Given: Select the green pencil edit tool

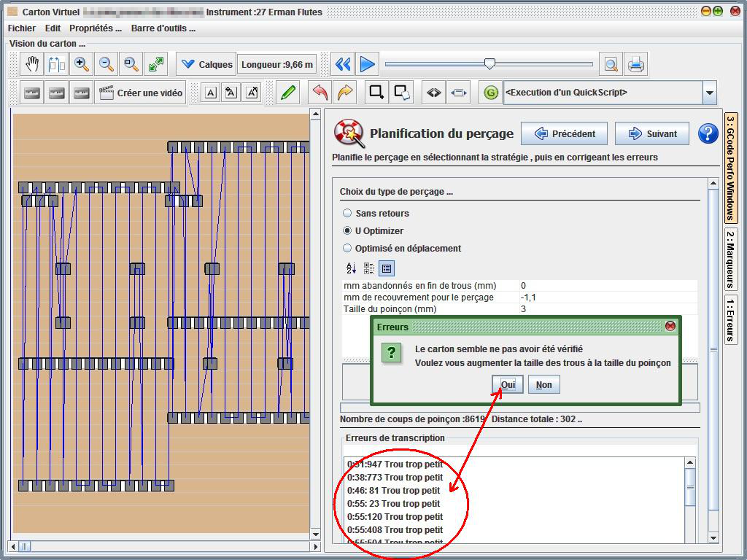Looking at the screenshot, I should [x=288, y=93].
